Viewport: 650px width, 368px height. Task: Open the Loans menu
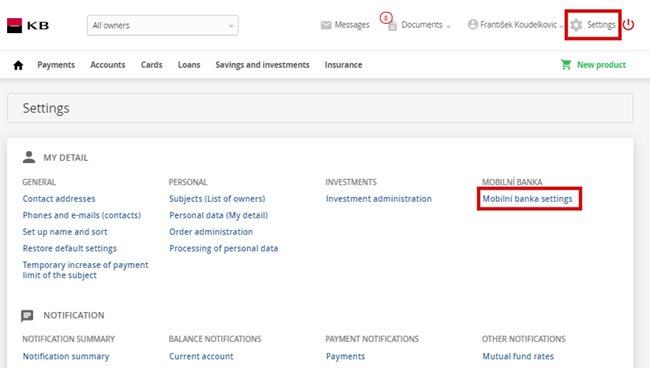pyautogui.click(x=189, y=65)
